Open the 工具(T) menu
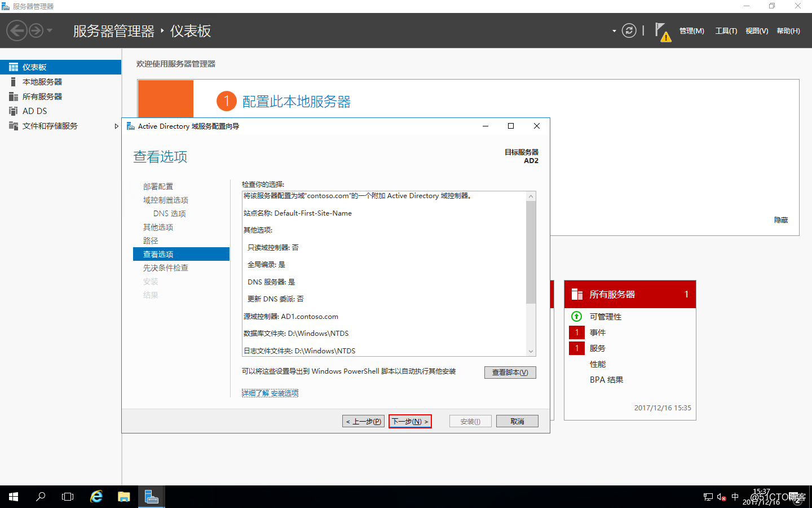 (x=726, y=31)
